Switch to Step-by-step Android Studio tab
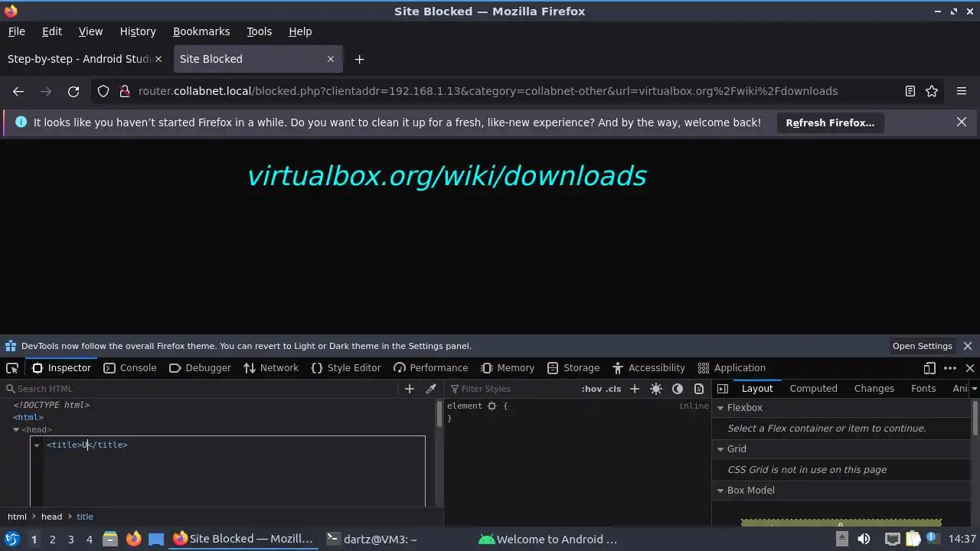This screenshot has height=551, width=980. click(80, 59)
